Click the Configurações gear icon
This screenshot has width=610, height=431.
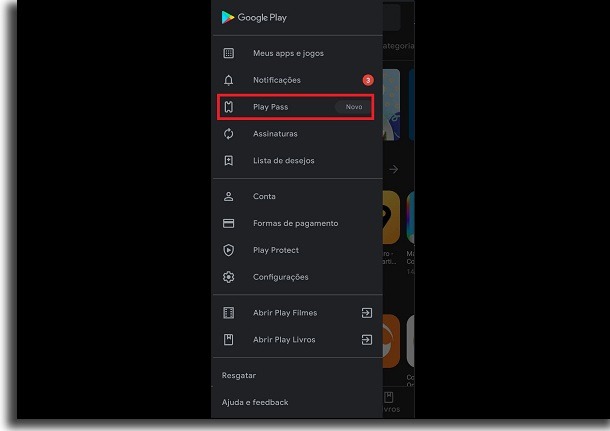[x=229, y=277]
